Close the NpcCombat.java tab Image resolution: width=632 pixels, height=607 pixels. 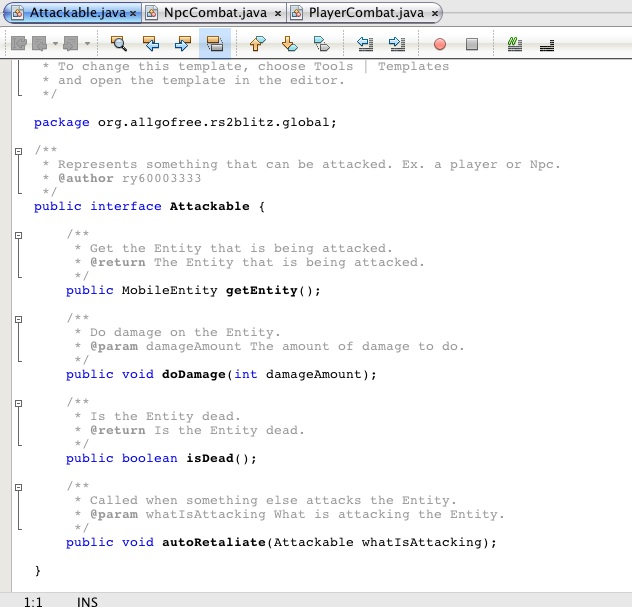[278, 14]
